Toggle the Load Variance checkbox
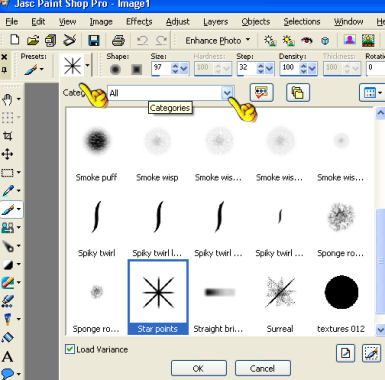Screen dimensions: 385x380 pyautogui.click(x=70, y=349)
